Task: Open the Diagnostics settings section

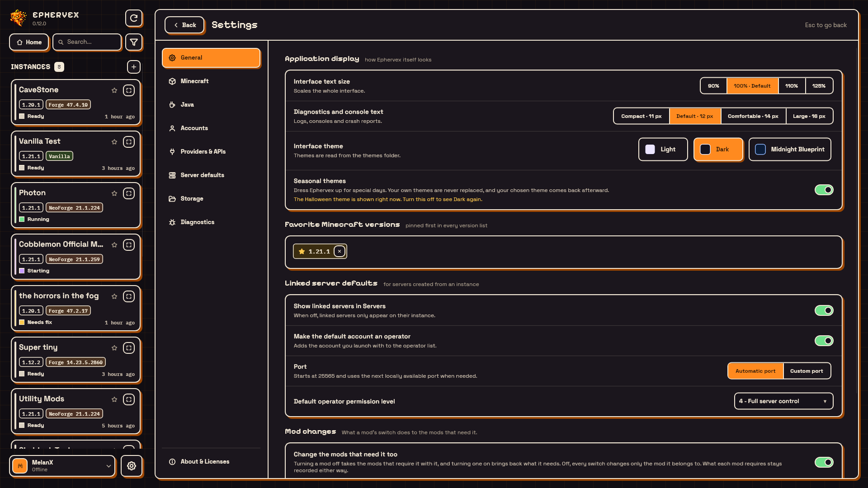Action: point(211,222)
